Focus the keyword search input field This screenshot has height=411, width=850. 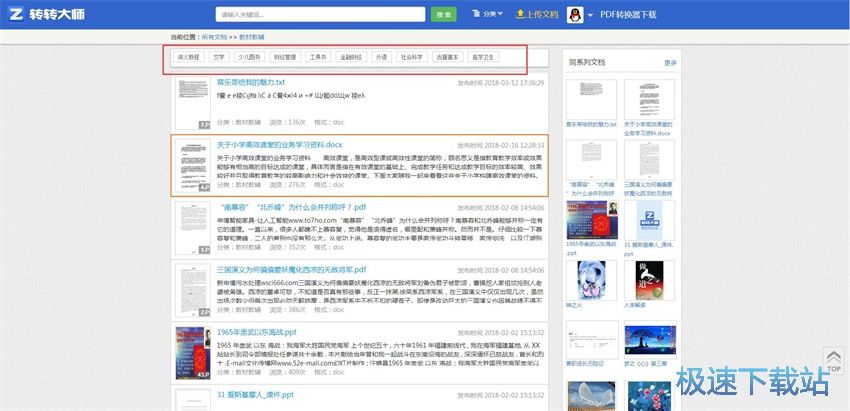[x=320, y=15]
